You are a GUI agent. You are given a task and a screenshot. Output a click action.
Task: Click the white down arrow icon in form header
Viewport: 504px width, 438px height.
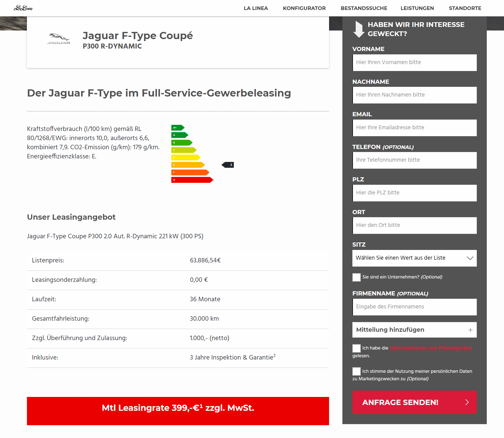tap(359, 29)
